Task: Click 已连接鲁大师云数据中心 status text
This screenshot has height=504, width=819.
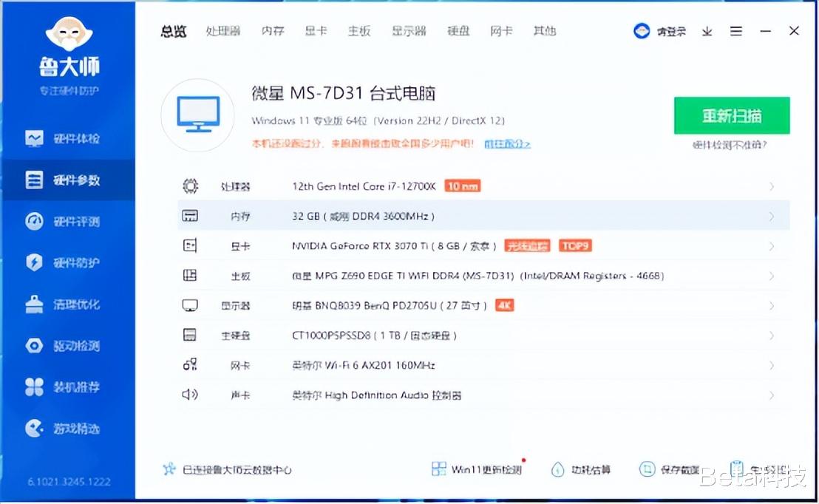Action: point(237,470)
